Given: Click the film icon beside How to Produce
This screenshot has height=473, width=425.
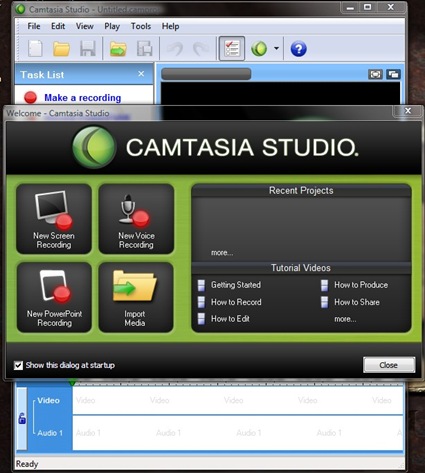Looking at the screenshot, I should [x=324, y=285].
